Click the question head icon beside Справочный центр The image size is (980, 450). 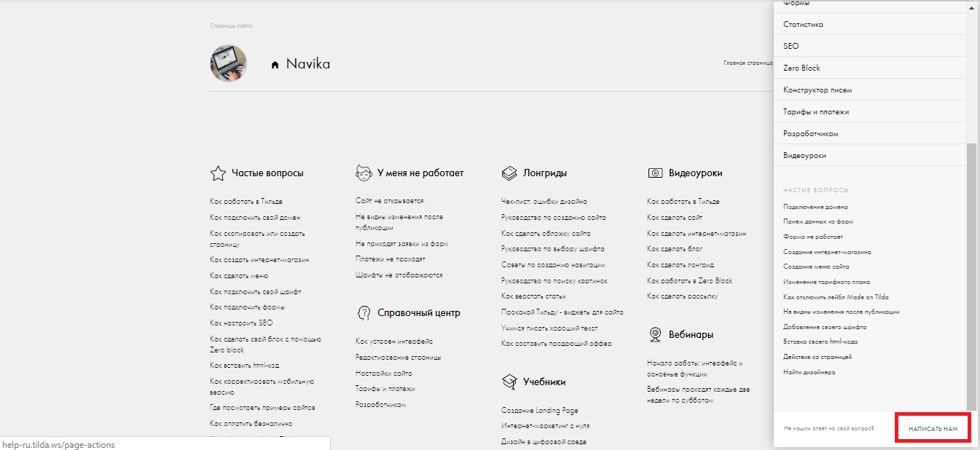[x=363, y=313]
